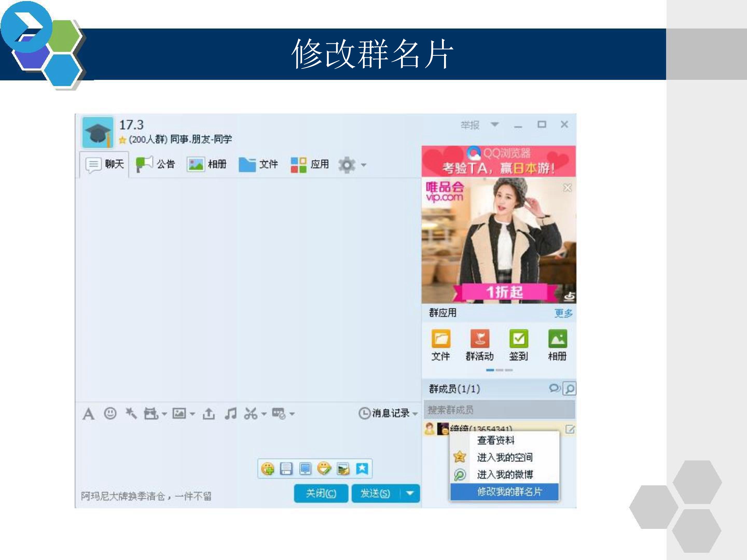Close the 唯品会 advertisement
This screenshot has width=747, height=560.
[568, 188]
